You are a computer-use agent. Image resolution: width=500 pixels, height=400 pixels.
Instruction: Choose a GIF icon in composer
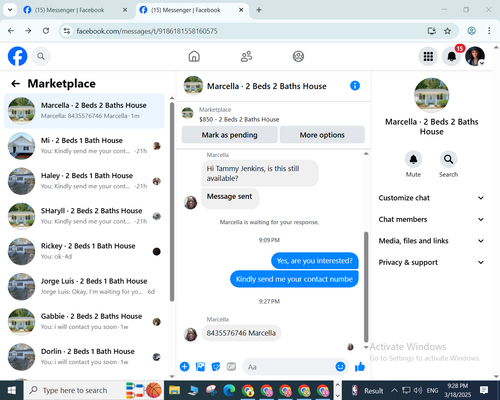tap(231, 367)
